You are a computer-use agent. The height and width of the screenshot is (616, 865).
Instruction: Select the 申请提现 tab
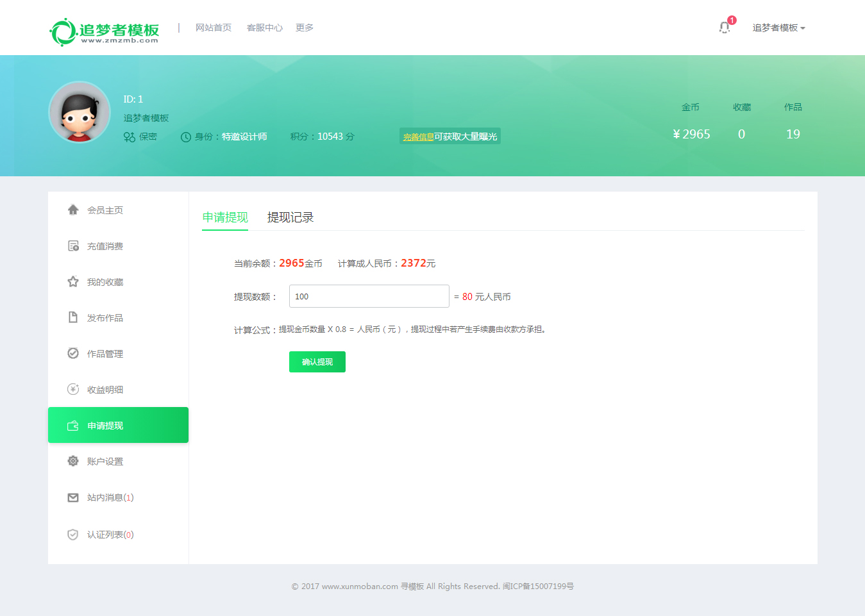225,217
